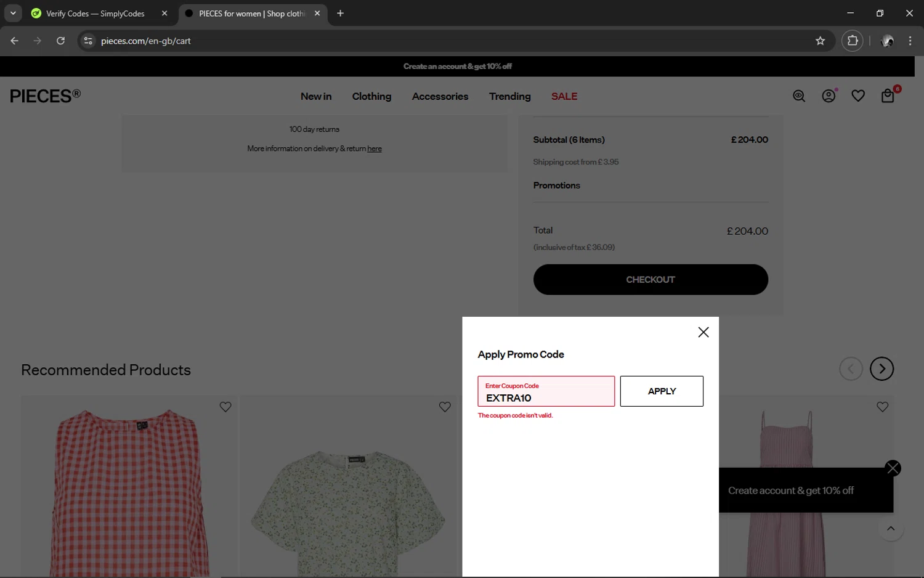Image resolution: width=924 pixels, height=578 pixels.
Task: Open the Clothing menu
Action: click(x=371, y=96)
